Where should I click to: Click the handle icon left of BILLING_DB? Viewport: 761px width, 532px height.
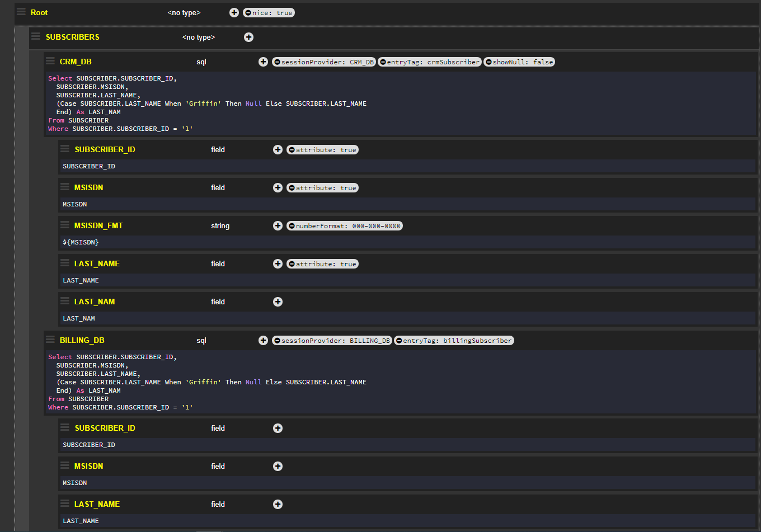(50, 340)
